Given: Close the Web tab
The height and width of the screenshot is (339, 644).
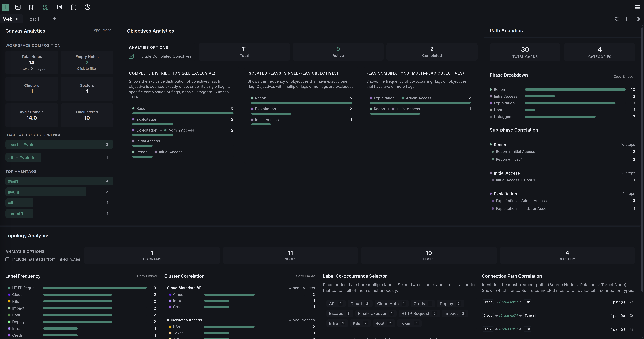Looking at the screenshot, I should tap(17, 19).
